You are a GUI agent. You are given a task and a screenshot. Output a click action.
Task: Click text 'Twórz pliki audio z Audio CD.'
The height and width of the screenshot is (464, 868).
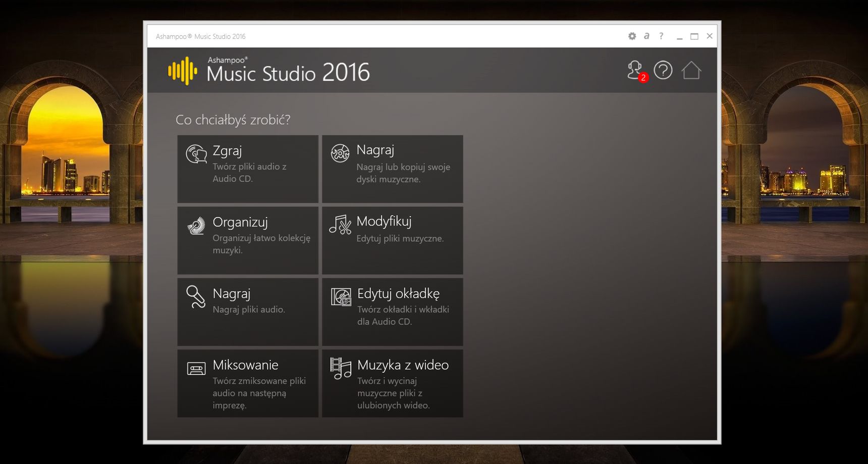(x=249, y=173)
